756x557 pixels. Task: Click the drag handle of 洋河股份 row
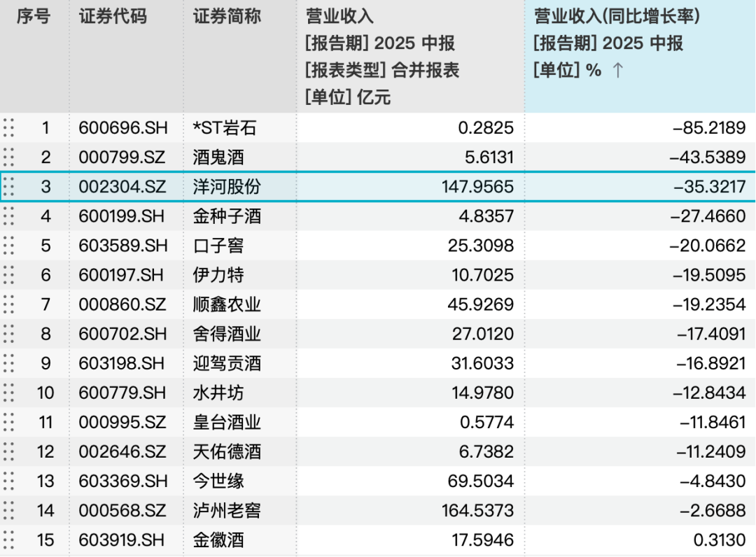click(x=8, y=186)
